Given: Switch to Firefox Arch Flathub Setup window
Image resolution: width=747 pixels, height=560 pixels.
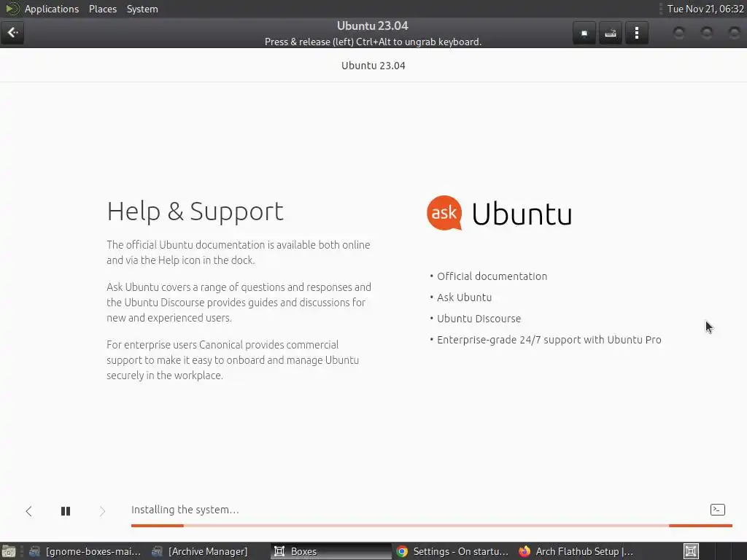Looking at the screenshot, I should click(576, 551).
